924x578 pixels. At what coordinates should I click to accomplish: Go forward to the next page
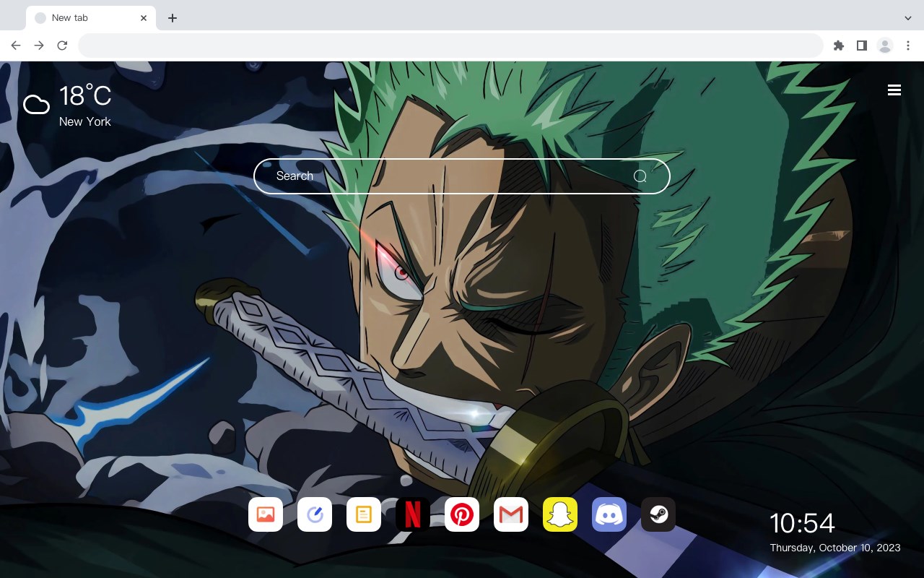[x=39, y=46]
